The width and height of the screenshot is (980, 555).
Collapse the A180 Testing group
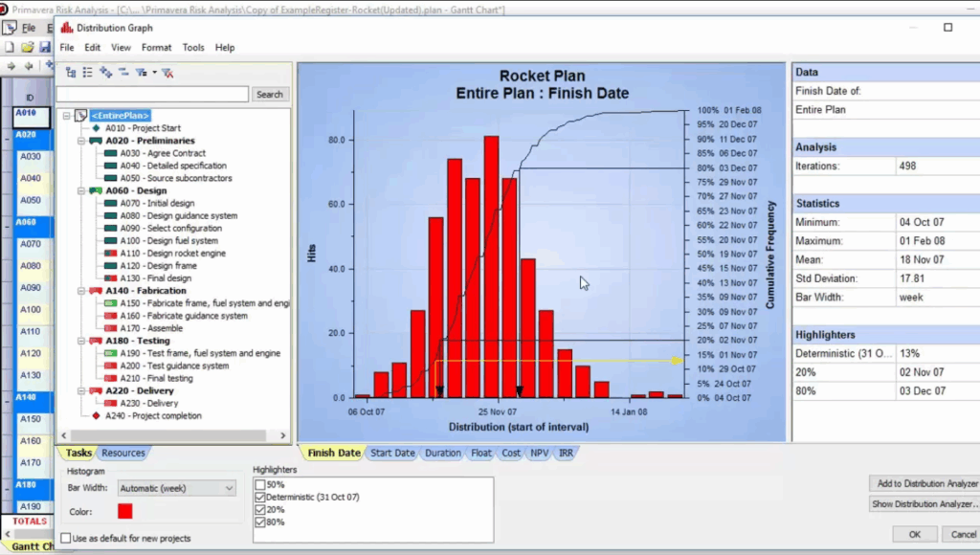pyautogui.click(x=81, y=341)
